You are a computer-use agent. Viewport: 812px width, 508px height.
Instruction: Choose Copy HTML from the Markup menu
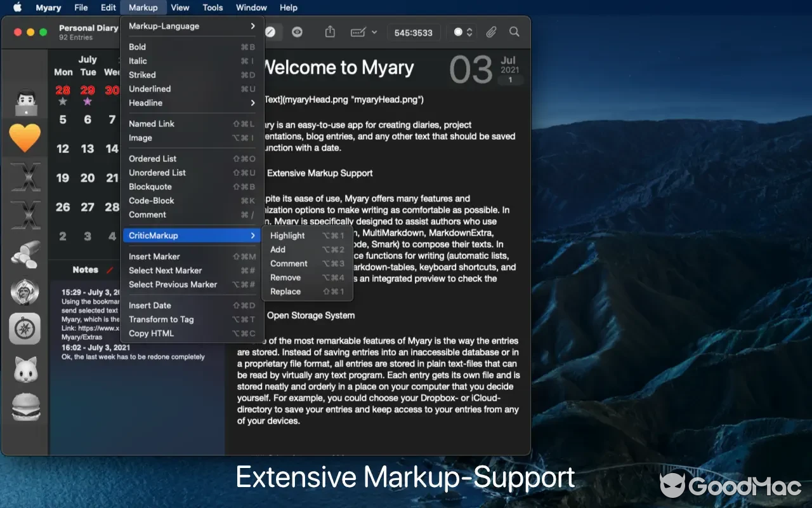[151, 333]
